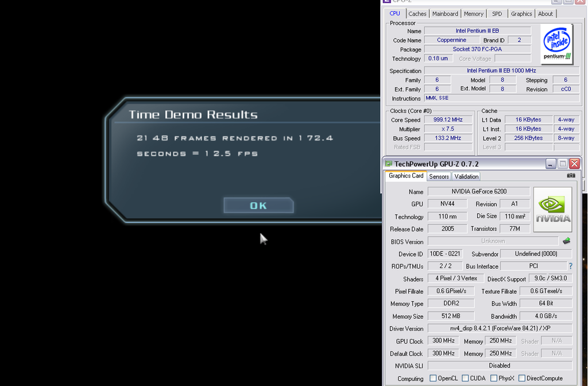Click the GPU name field NVIDIA GeForce 6200
The image size is (588, 386).
479,191
